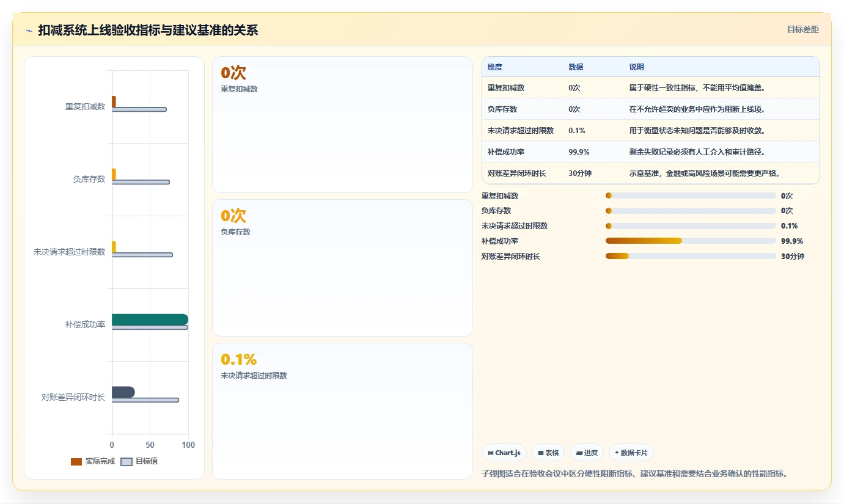Viewport: 844px width, 504px height.
Task: Click the dashboard title 扣减系统上线验收指标与建议基准的关系
Action: point(148,30)
